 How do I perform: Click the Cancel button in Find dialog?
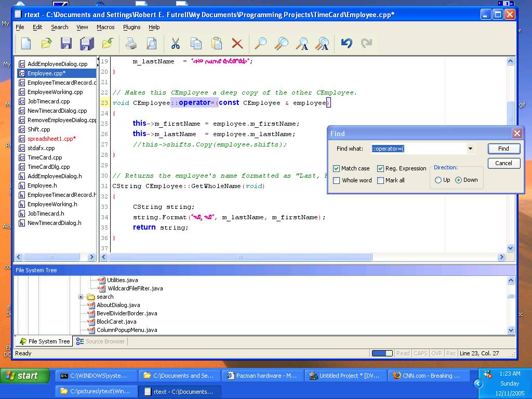503,163
